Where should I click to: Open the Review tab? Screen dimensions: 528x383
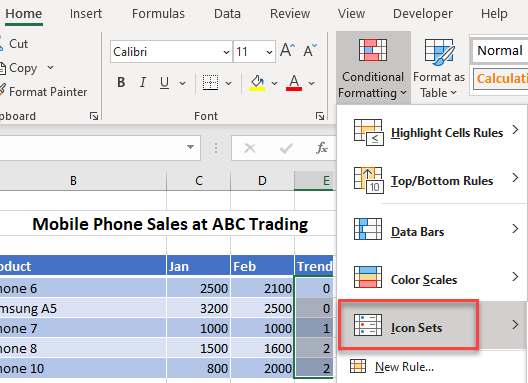(x=290, y=14)
